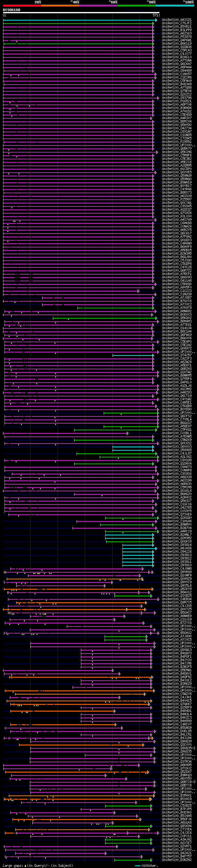
Task: Select the UniRef100_Q6CKA7 subject label
Action: coord(177,64)
